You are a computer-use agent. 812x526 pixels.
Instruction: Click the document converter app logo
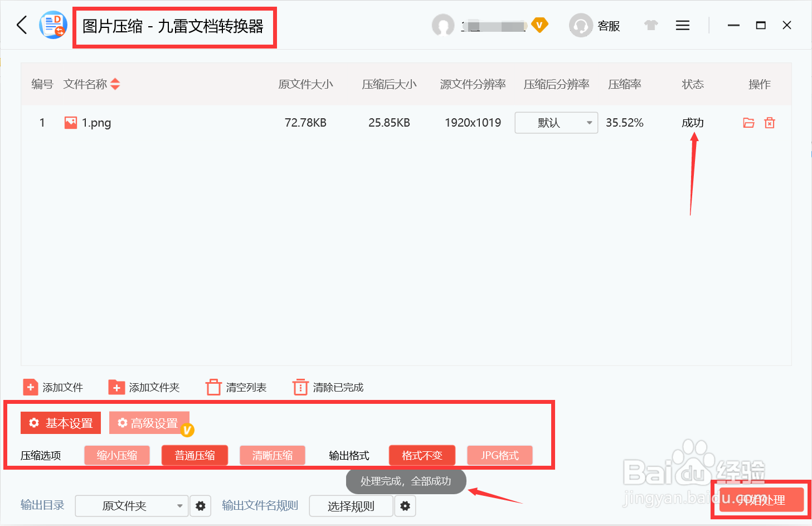(53, 25)
